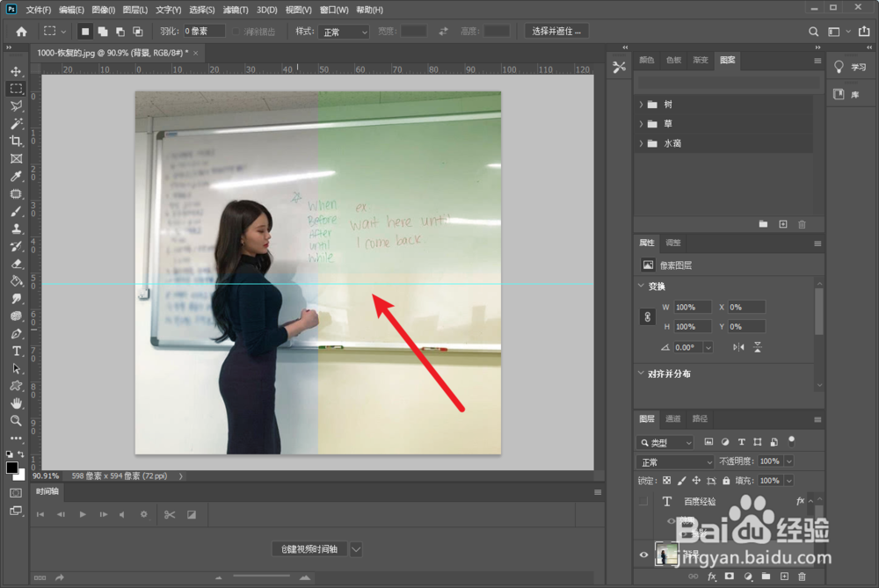Toggle visibility of 百度经验 text layer
This screenshot has height=588, width=879.
pos(643,501)
